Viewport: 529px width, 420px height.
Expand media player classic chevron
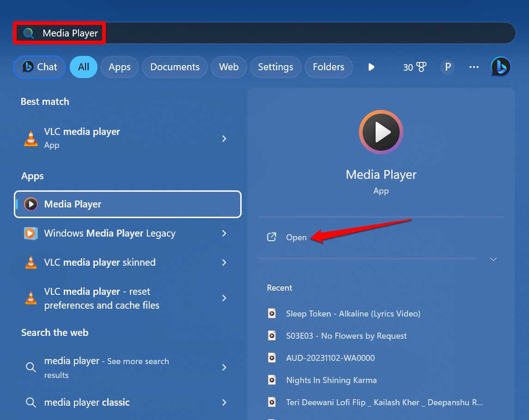click(224, 402)
